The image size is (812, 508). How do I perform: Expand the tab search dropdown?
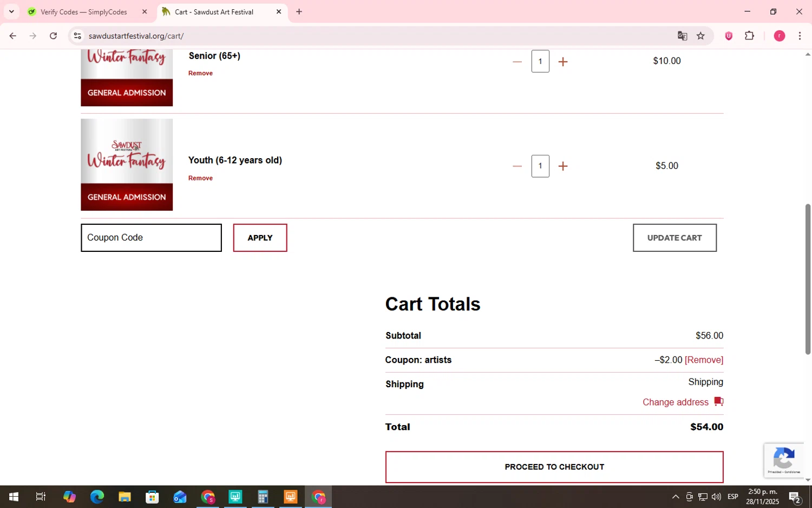tap(11, 12)
